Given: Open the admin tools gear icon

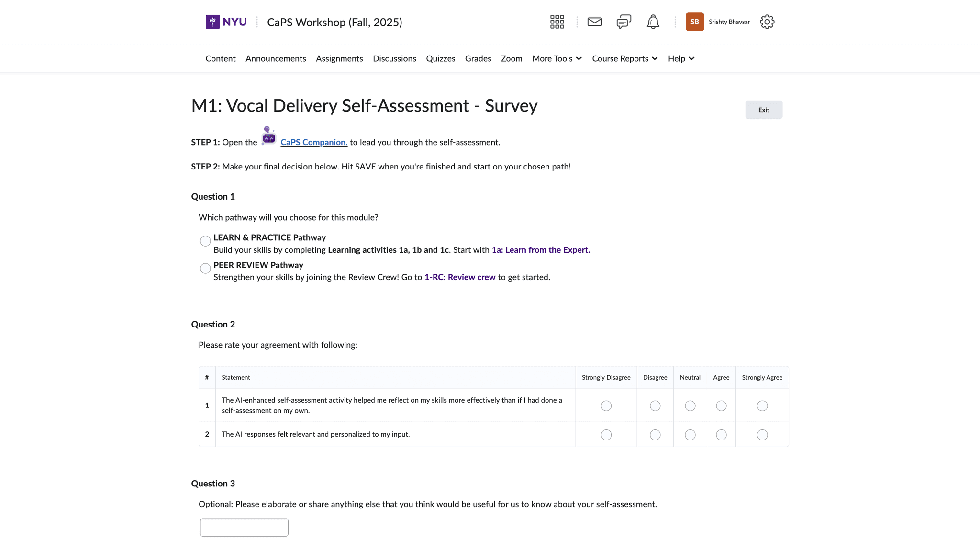Looking at the screenshot, I should pyautogui.click(x=767, y=22).
